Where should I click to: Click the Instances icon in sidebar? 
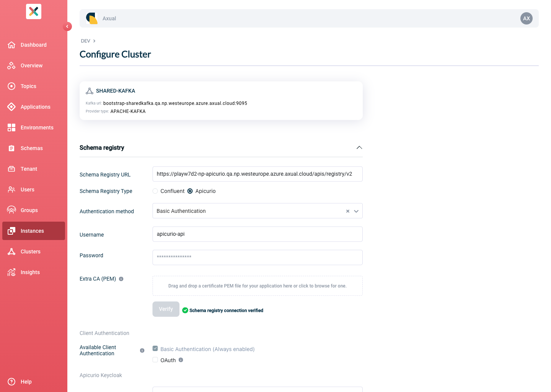pos(11,231)
